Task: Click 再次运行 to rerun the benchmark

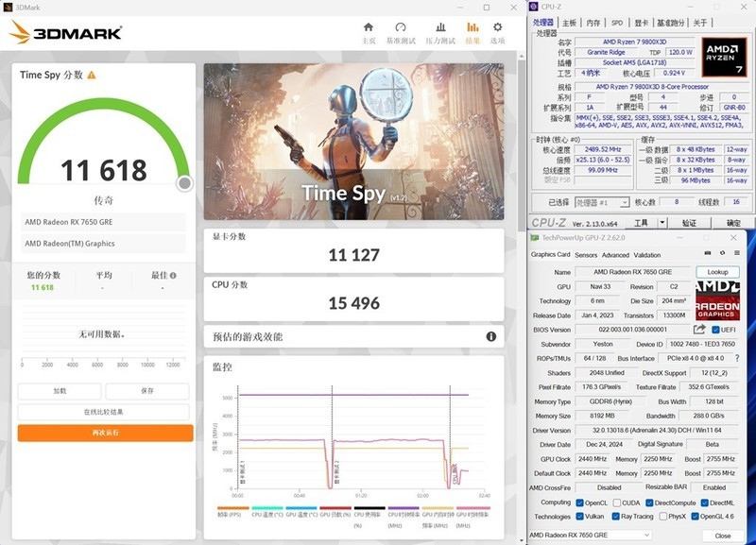Action: pos(105,433)
